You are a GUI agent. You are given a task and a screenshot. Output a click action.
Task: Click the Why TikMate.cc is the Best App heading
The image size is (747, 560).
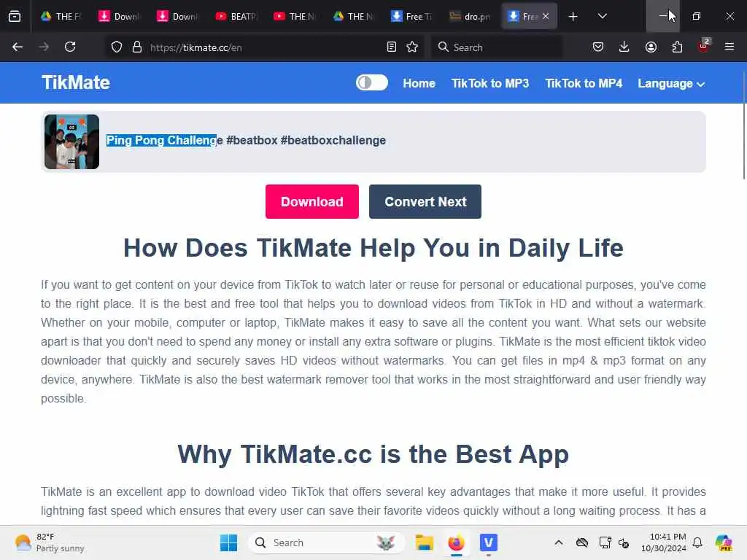[x=373, y=454]
